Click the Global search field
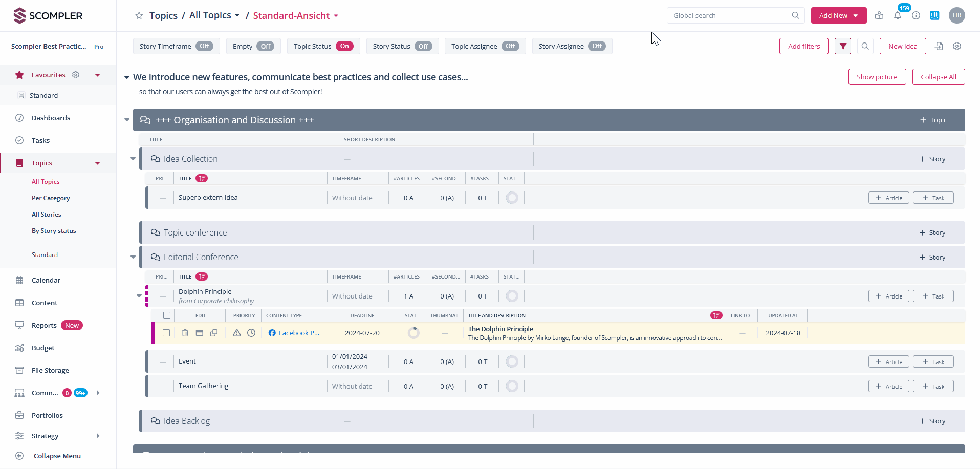Screen dimensions: 980x469 pos(729,16)
